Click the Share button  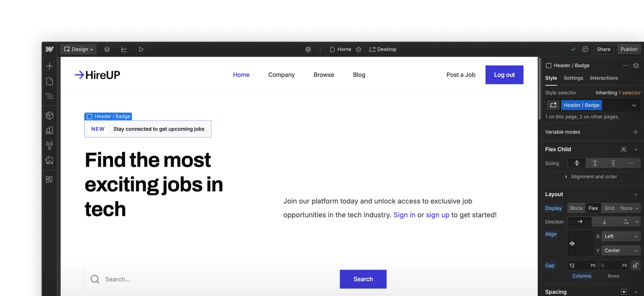(603, 49)
